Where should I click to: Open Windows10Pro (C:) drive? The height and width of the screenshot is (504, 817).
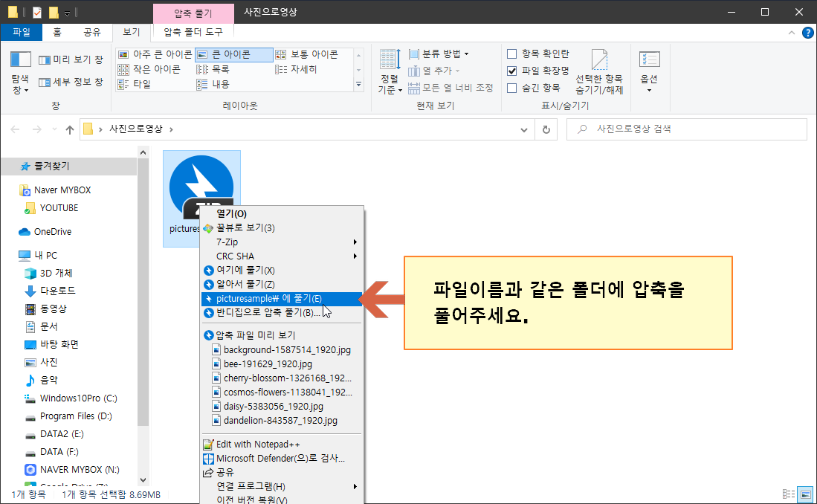click(x=71, y=398)
